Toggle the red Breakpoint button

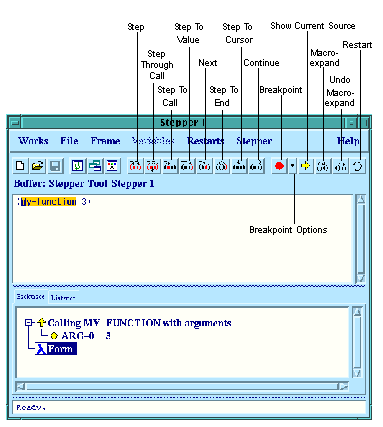tap(280, 166)
